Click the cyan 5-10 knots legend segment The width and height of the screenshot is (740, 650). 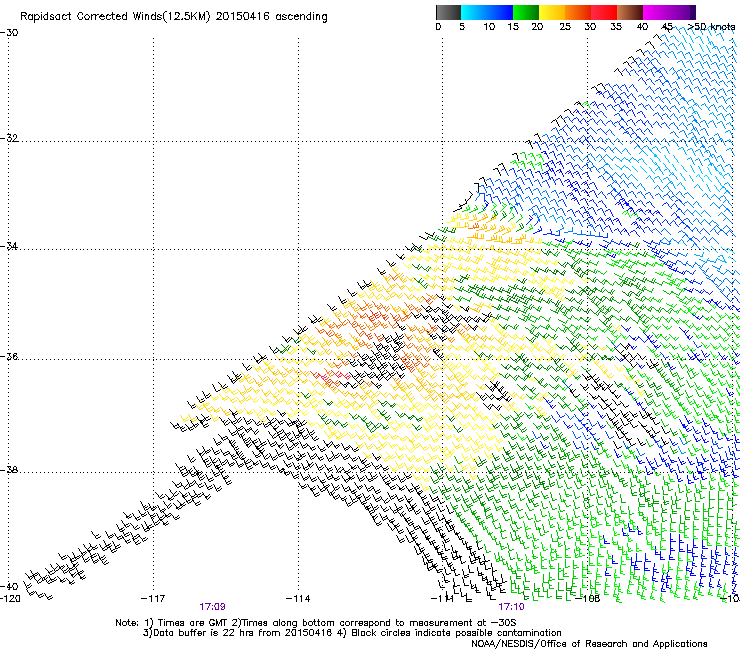[x=474, y=12]
